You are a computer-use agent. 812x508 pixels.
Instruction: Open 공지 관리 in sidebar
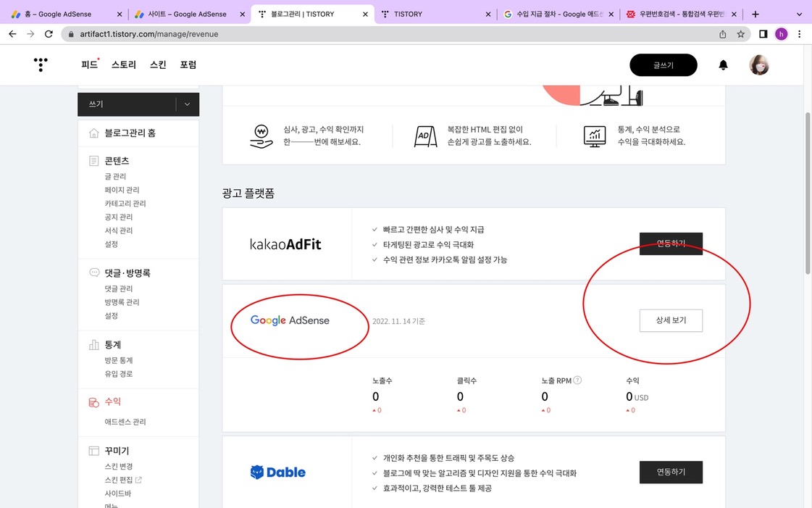119,217
